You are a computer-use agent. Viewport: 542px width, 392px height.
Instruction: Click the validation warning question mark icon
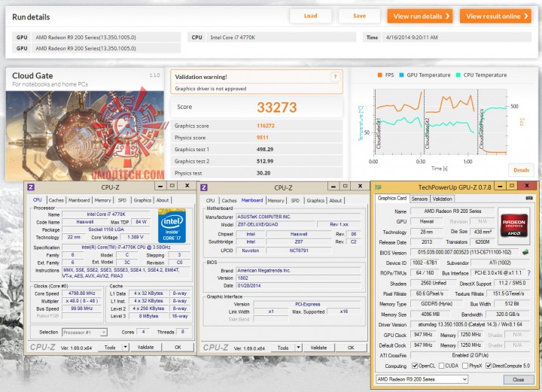(x=334, y=77)
